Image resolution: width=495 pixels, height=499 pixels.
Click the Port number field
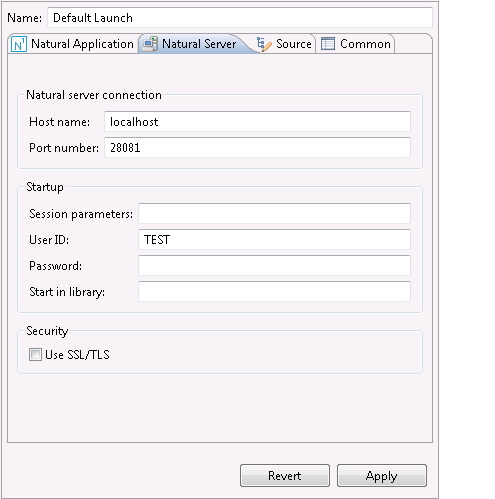pyautogui.click(x=257, y=147)
